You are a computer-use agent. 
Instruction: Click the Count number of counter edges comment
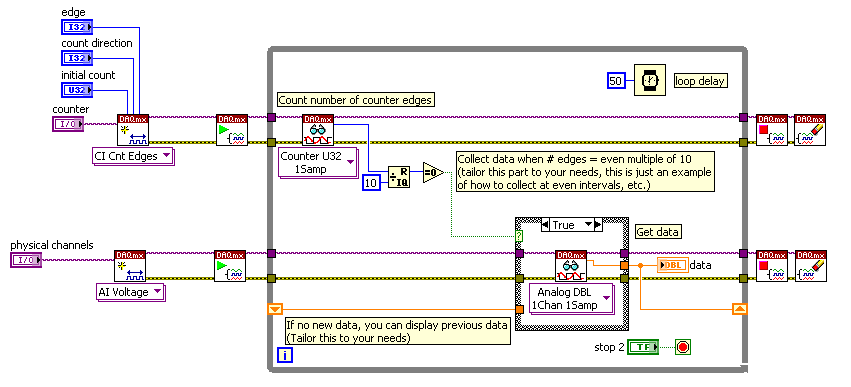(x=355, y=100)
